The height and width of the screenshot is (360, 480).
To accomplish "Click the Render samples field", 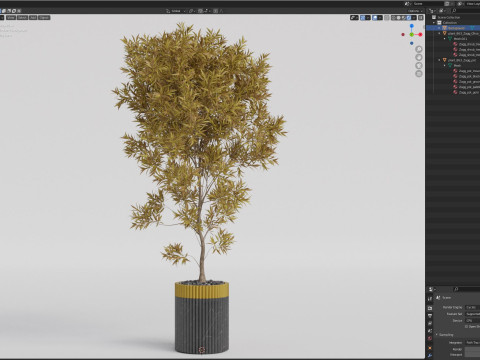I will click(472, 349).
